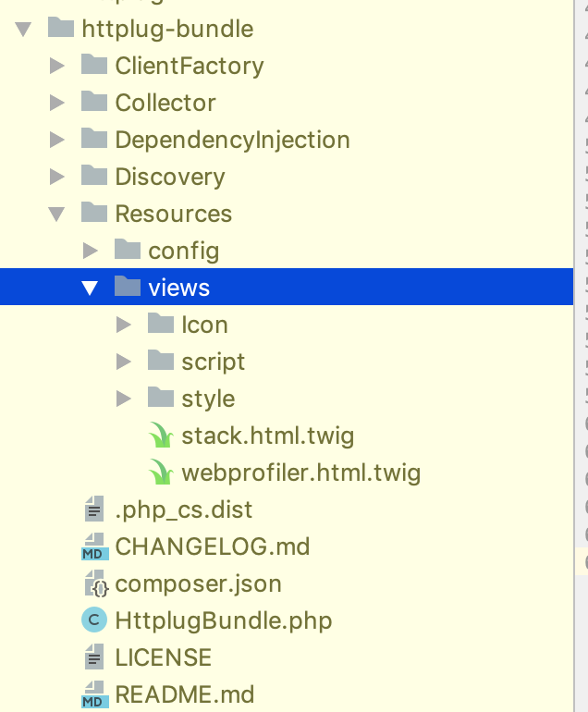Image resolution: width=588 pixels, height=712 pixels.
Task: Select the Icon folder name
Action: 204,325
